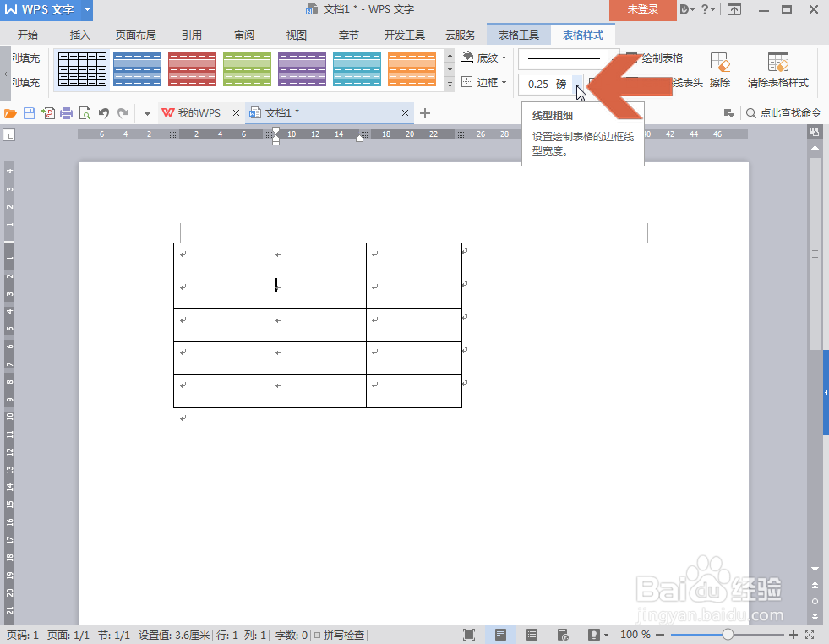Open the 云服务 ribbon tab

(x=461, y=35)
